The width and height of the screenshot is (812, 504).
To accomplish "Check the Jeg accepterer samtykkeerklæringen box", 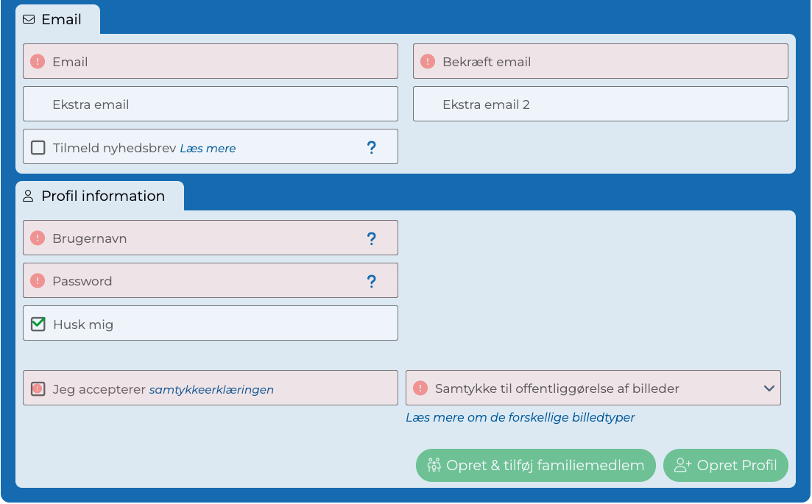I will tap(38, 388).
